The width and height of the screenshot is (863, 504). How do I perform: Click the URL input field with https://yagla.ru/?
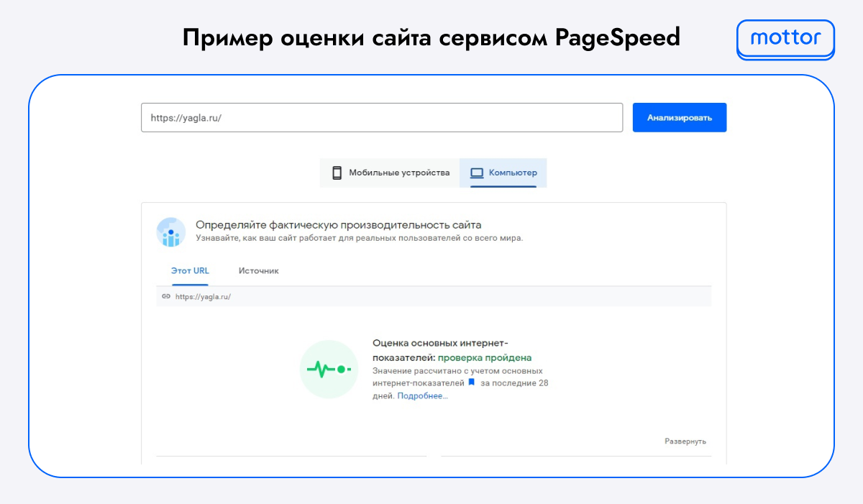coord(382,117)
